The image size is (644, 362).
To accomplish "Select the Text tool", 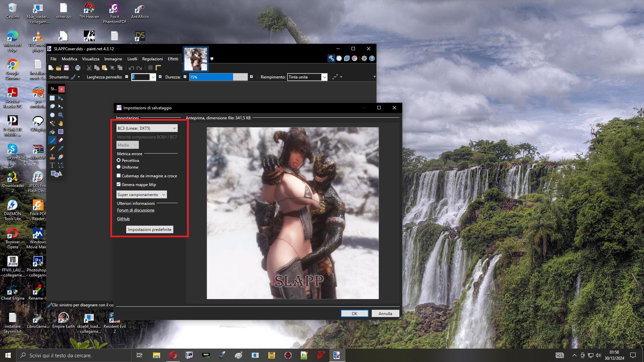I will click(52, 165).
